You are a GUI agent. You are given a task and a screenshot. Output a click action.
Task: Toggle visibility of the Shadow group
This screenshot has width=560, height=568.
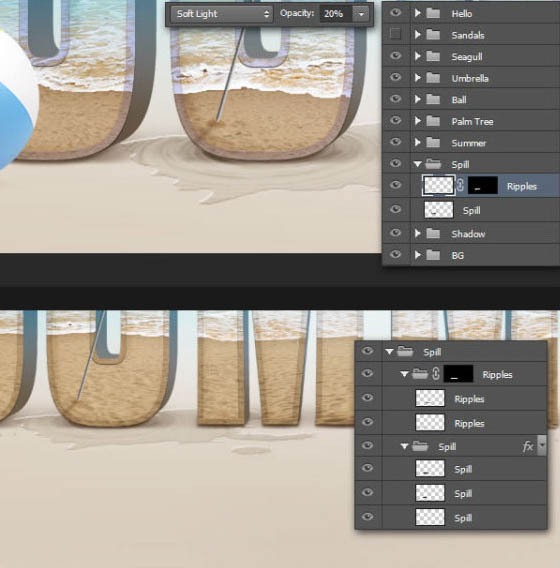pos(396,233)
